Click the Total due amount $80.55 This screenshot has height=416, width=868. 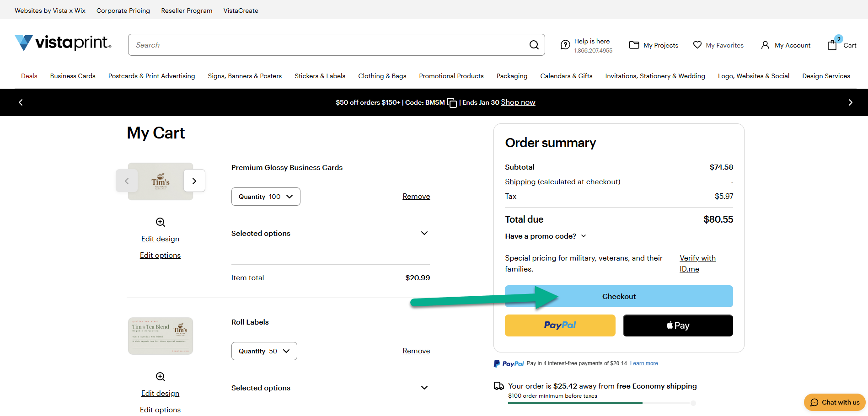(718, 219)
